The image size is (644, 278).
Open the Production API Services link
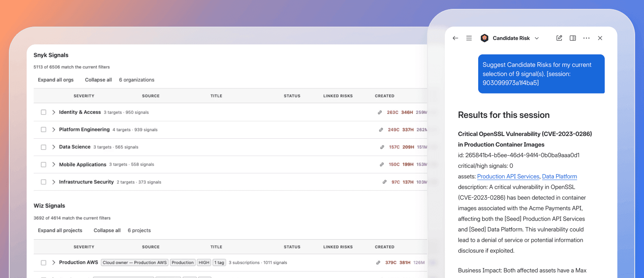pos(508,176)
